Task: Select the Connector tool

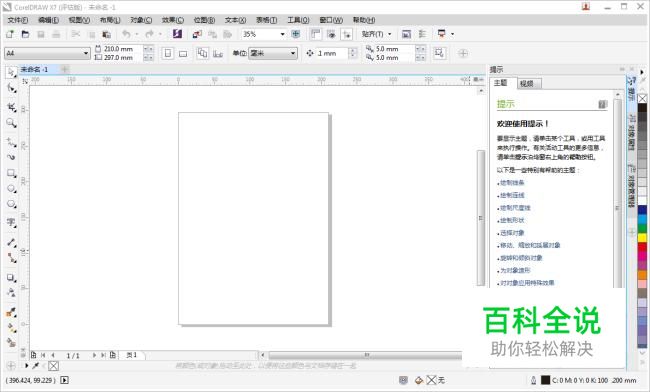Action: coord(11,258)
